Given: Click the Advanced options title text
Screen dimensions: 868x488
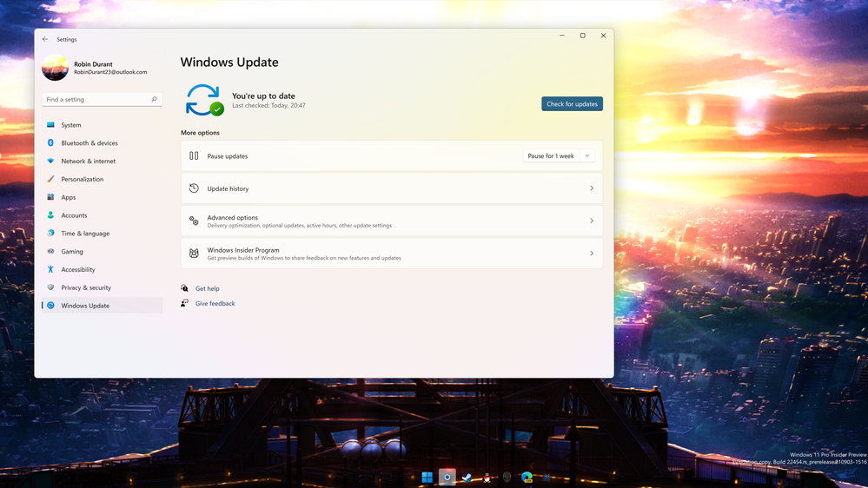Looking at the screenshot, I should (x=233, y=217).
